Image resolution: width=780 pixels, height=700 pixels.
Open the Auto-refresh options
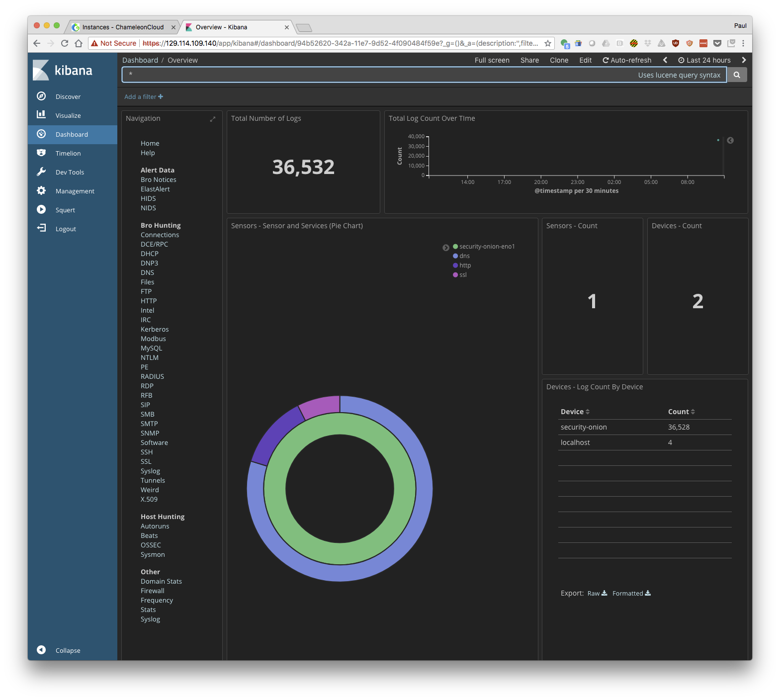(627, 60)
